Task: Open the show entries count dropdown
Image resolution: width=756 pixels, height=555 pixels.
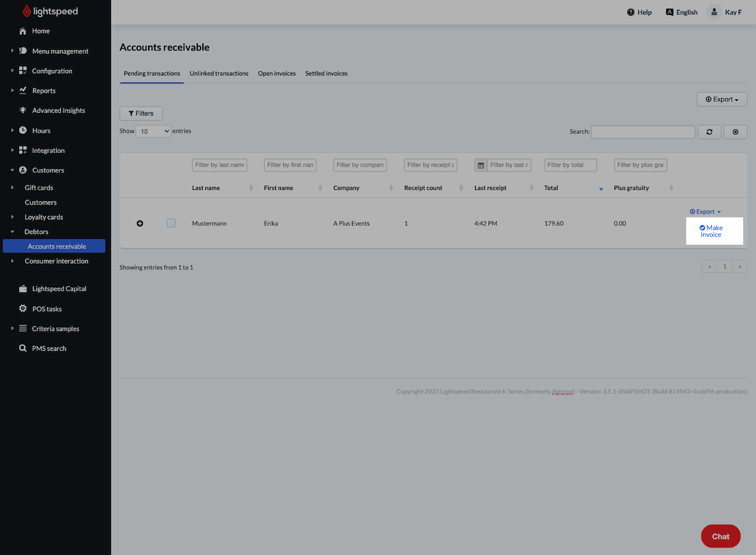Action: pos(154,131)
